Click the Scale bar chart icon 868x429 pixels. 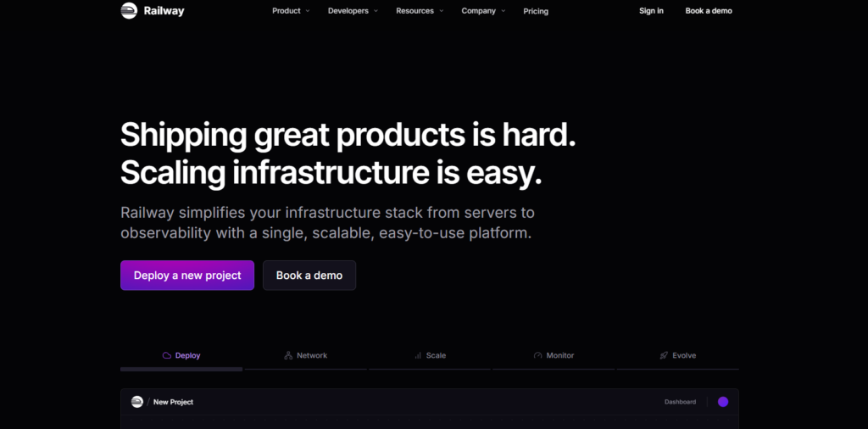coord(418,355)
